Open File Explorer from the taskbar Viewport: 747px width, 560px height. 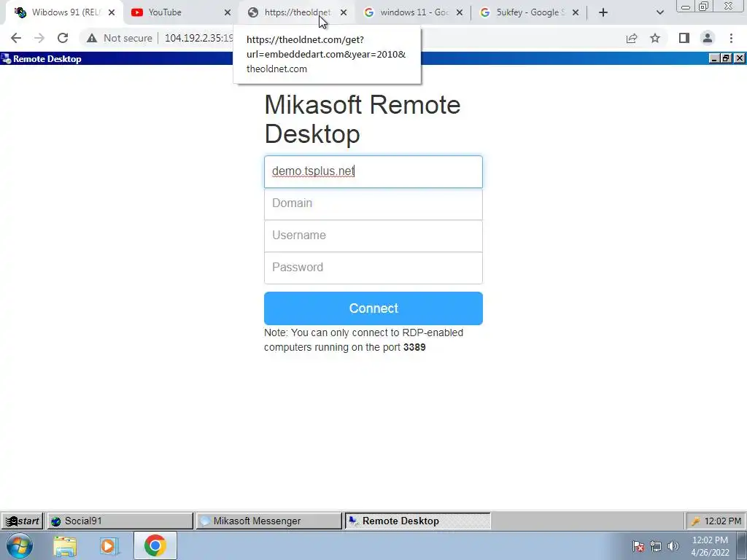tap(65, 546)
